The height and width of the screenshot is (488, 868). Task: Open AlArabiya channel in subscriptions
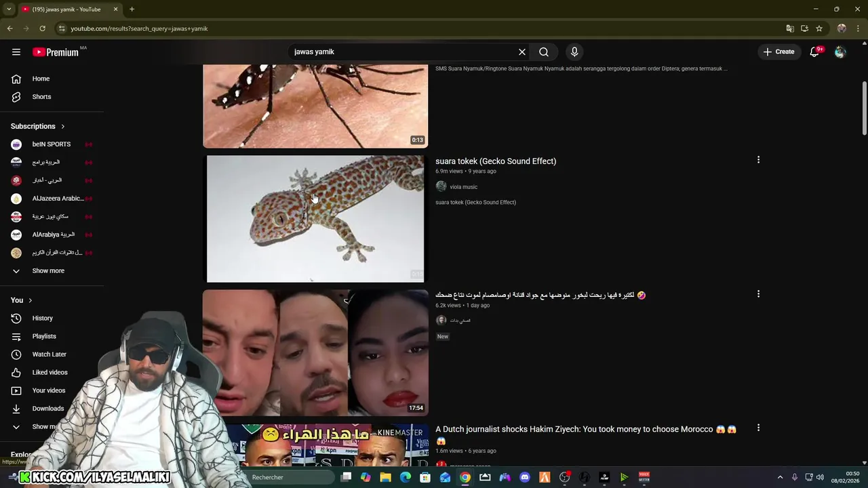coord(52,235)
